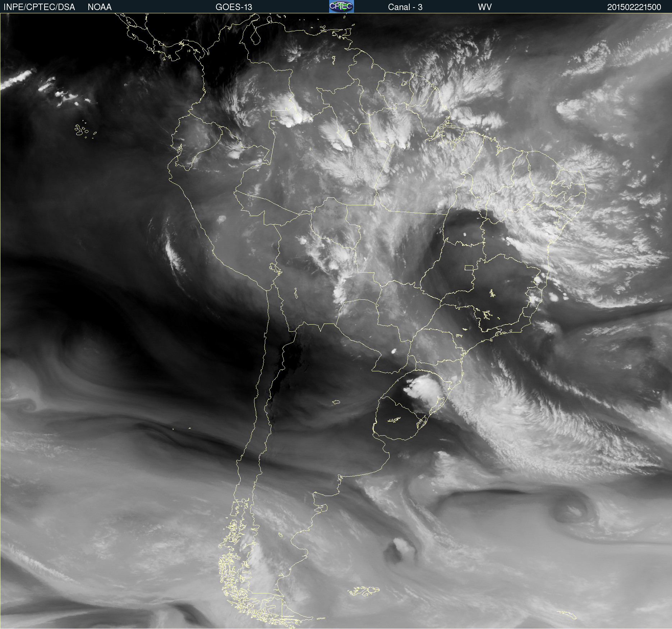Click the Galápagos Islands outline
The width and height of the screenshot is (672, 629).
click(81, 130)
